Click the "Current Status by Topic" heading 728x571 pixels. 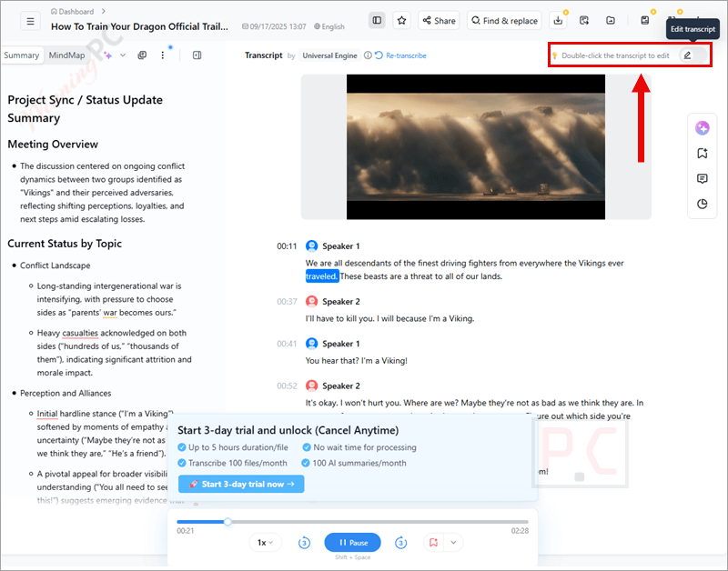[65, 244]
